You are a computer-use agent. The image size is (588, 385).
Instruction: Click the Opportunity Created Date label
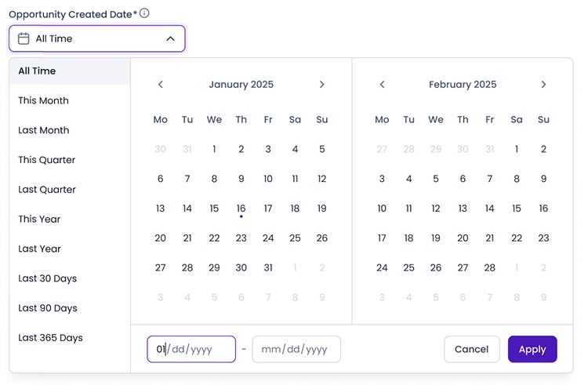click(x=73, y=14)
